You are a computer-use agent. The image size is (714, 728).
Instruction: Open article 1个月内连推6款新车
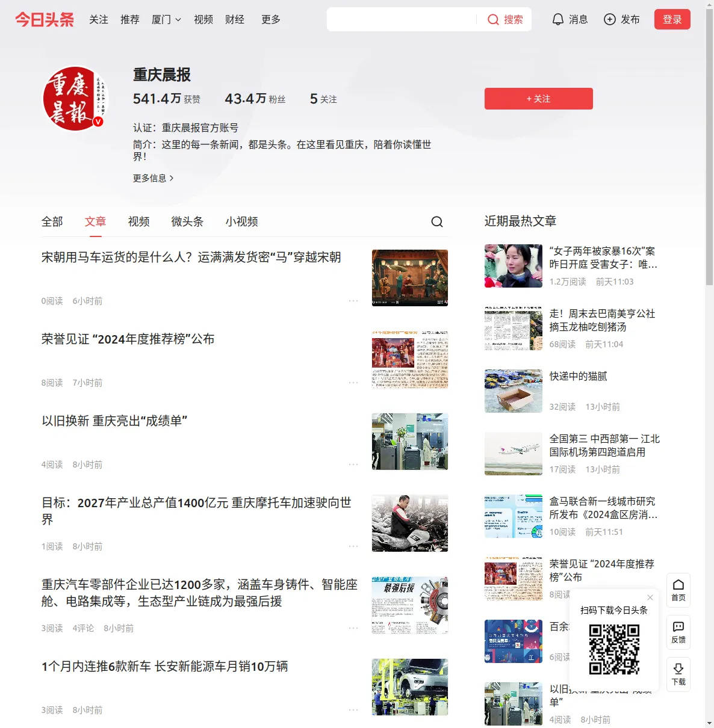click(164, 667)
